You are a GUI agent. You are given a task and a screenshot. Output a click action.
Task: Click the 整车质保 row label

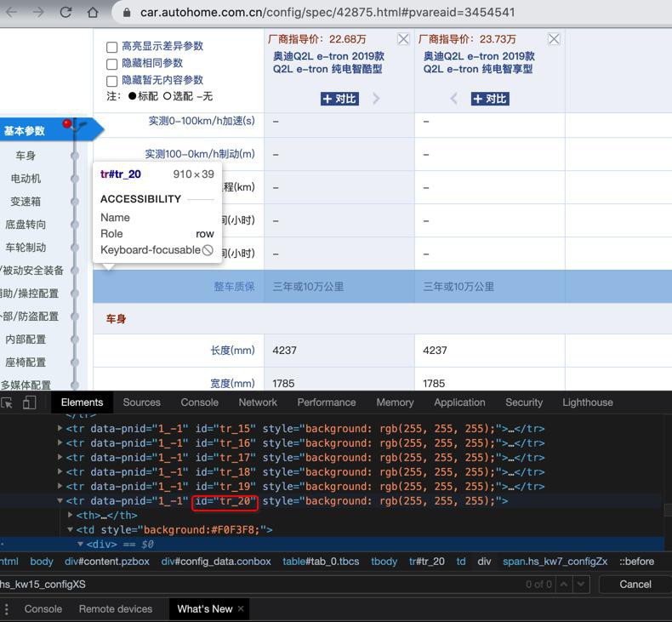tap(234, 287)
